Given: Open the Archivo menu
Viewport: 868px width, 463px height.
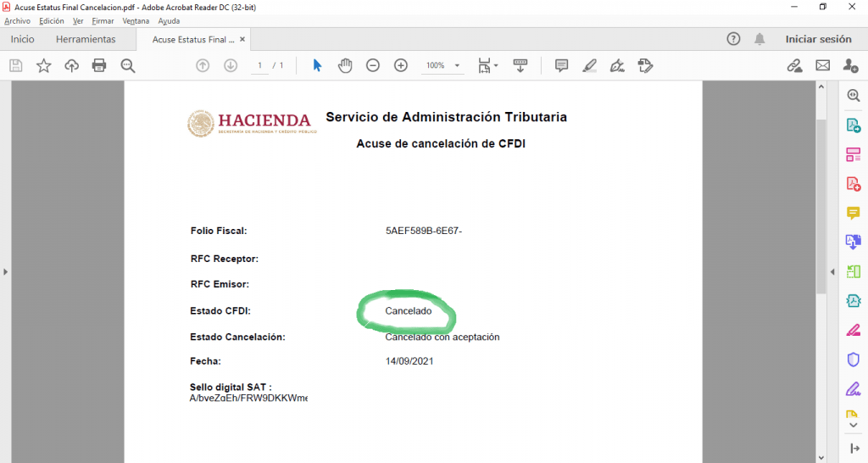Looking at the screenshot, I should [17, 21].
